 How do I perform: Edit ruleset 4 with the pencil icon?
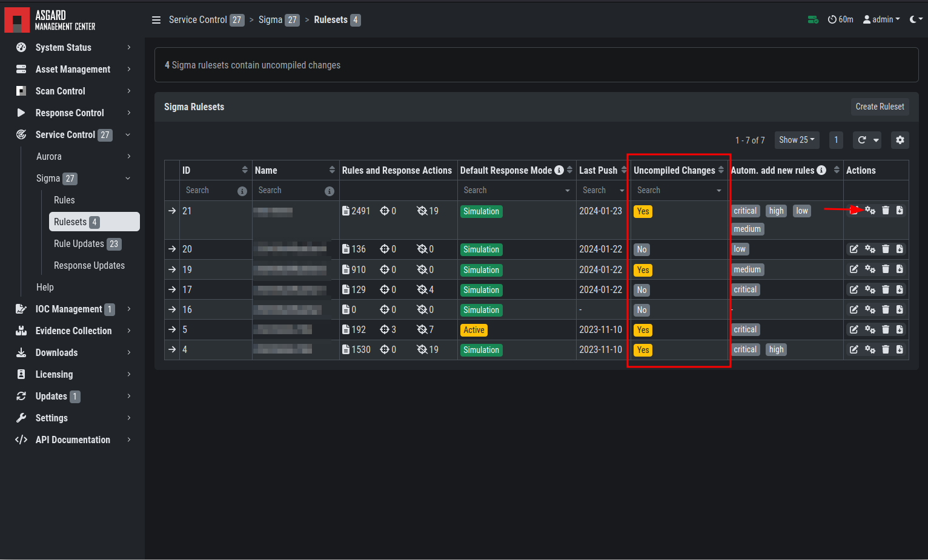click(853, 350)
